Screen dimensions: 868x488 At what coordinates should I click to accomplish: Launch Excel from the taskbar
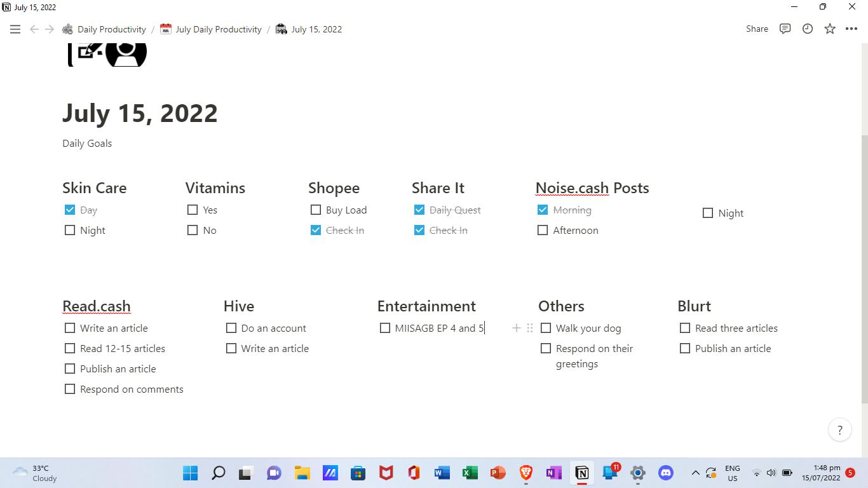pos(470,473)
